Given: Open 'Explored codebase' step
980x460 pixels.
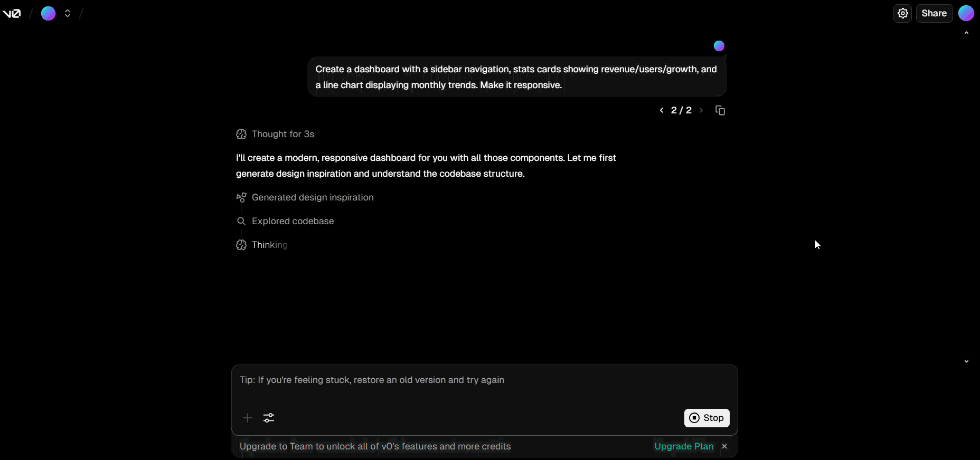Looking at the screenshot, I should click(x=293, y=221).
